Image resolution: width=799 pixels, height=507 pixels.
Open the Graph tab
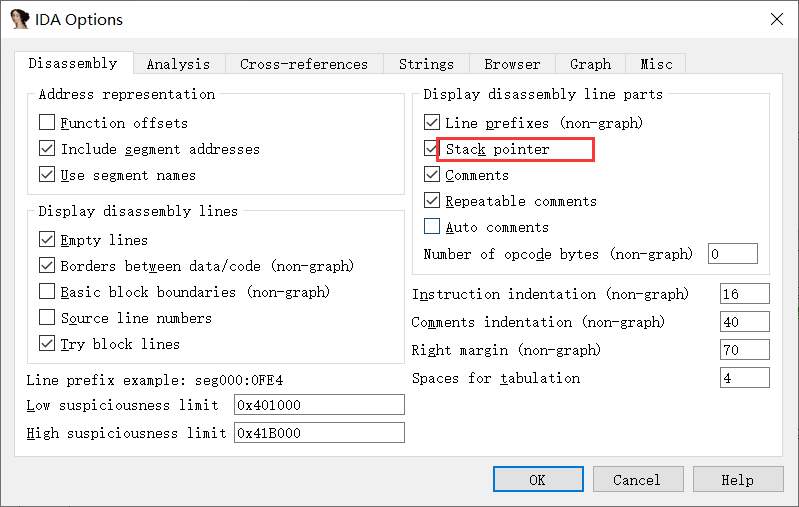coord(590,64)
